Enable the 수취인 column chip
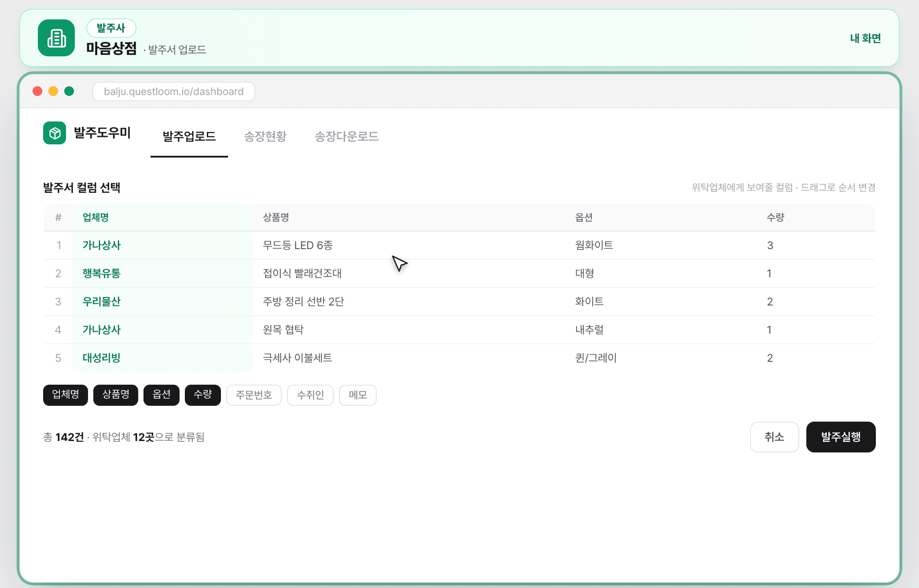Viewport: 919px width, 588px height. [310, 395]
